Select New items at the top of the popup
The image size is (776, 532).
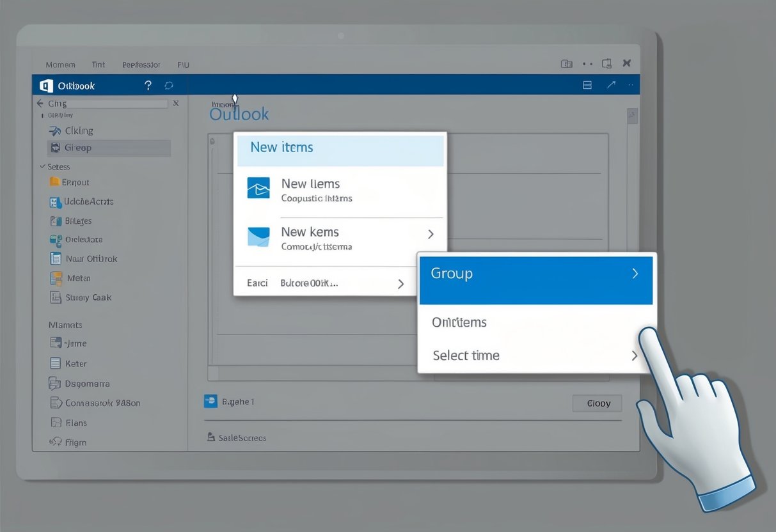click(x=281, y=147)
